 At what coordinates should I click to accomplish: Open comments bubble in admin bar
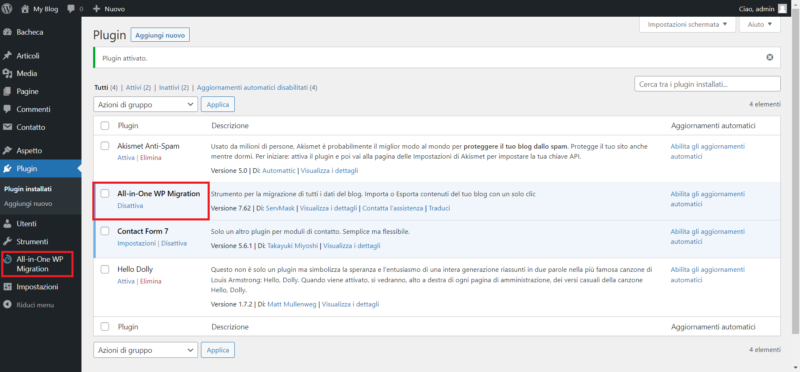coord(71,9)
